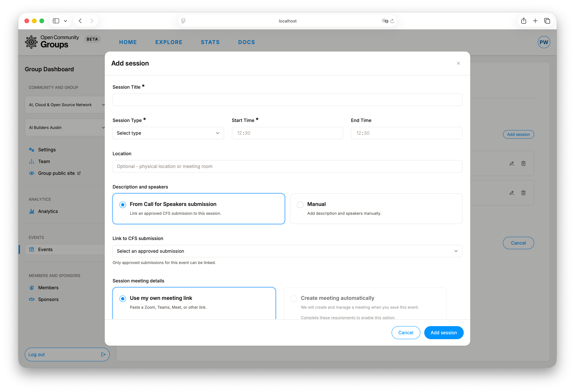Go forward with the Safari forward arrow
Viewport: 575px width, 392px height.
[x=92, y=21]
